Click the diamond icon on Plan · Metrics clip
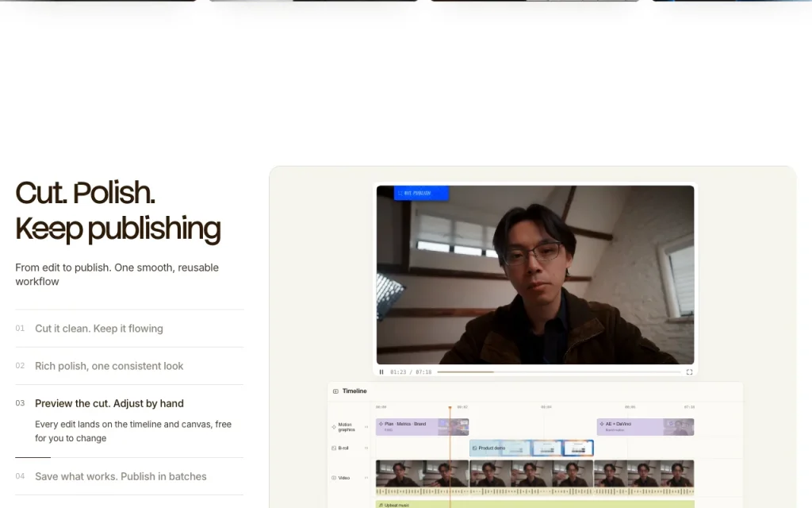 [381, 424]
